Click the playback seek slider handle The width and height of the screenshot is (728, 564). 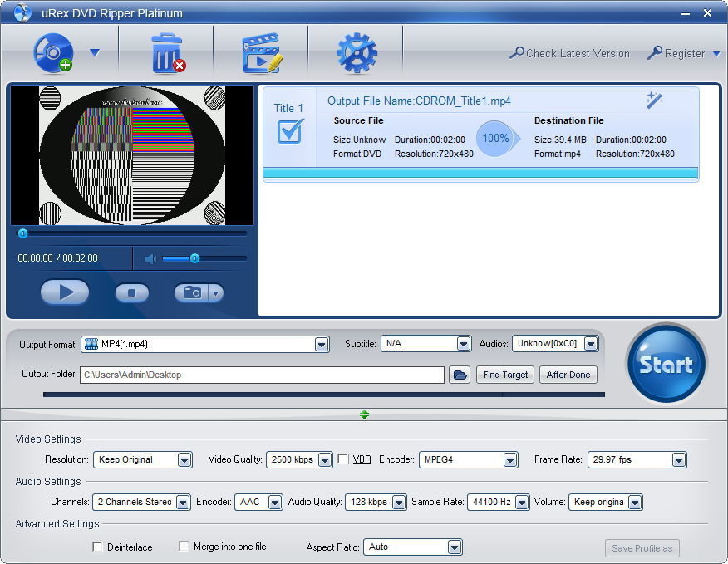22,233
